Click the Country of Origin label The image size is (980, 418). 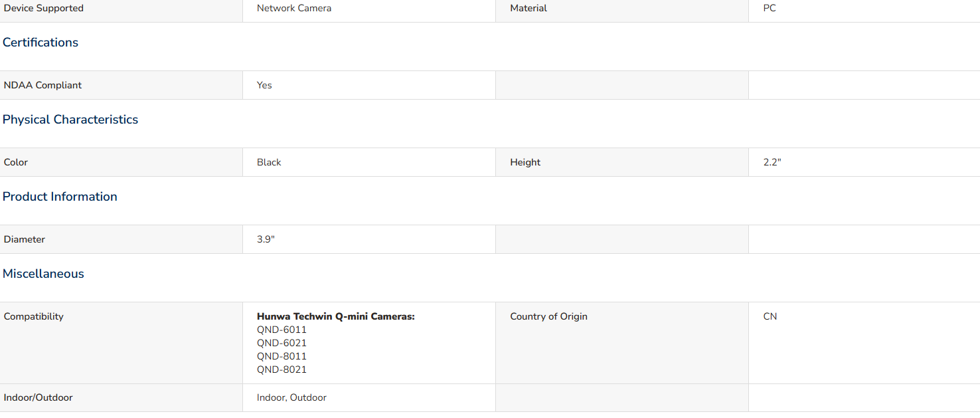pos(548,316)
